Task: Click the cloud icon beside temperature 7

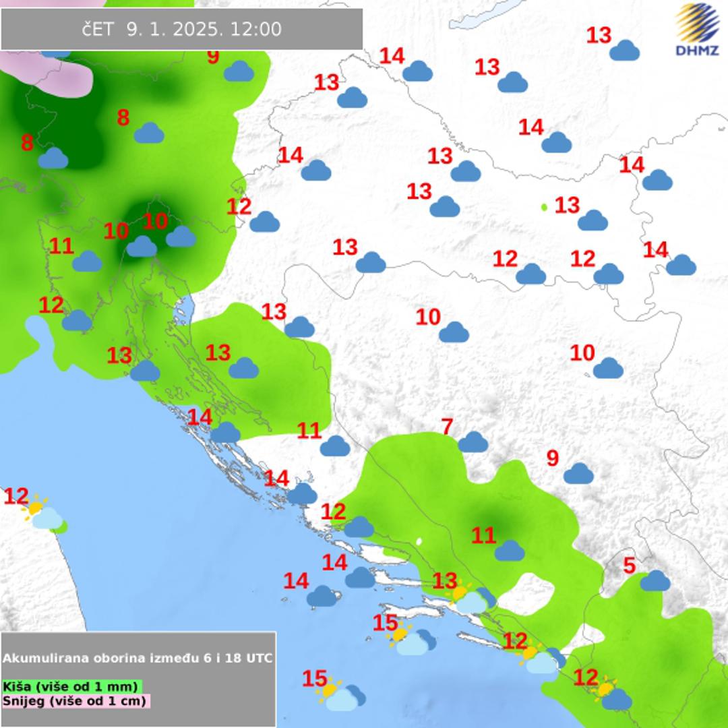Action: pos(473,442)
